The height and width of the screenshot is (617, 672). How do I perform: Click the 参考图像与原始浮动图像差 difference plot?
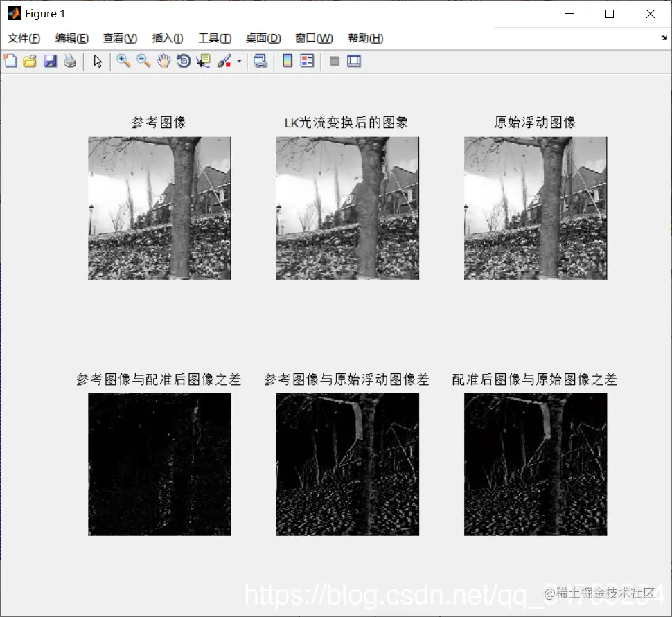348,465
